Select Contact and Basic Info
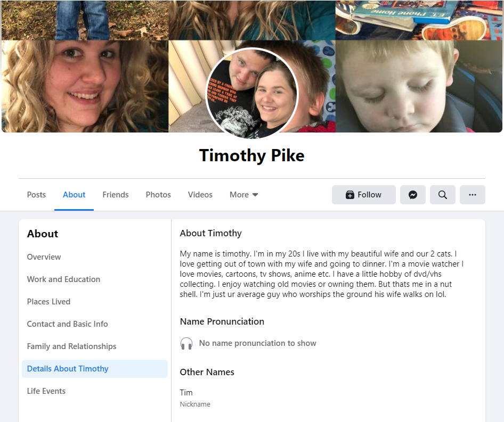Screen dimensions: 504x422 [68, 324]
